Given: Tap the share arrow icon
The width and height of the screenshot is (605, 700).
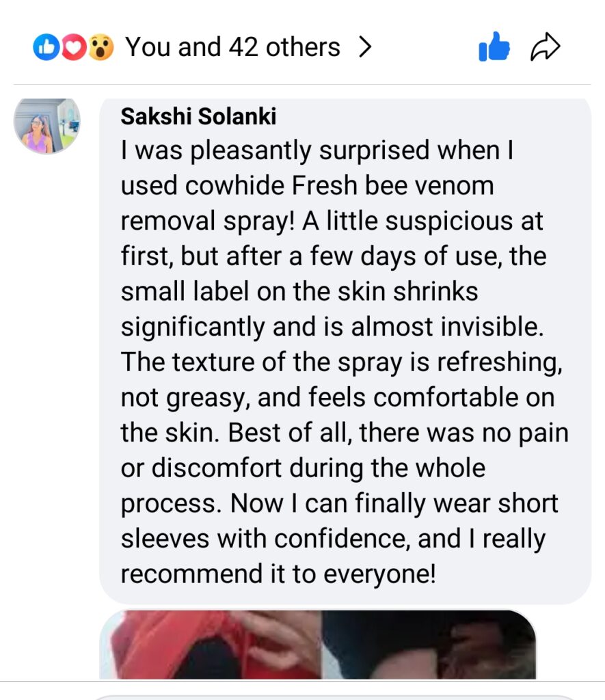Looking at the screenshot, I should pos(545,48).
